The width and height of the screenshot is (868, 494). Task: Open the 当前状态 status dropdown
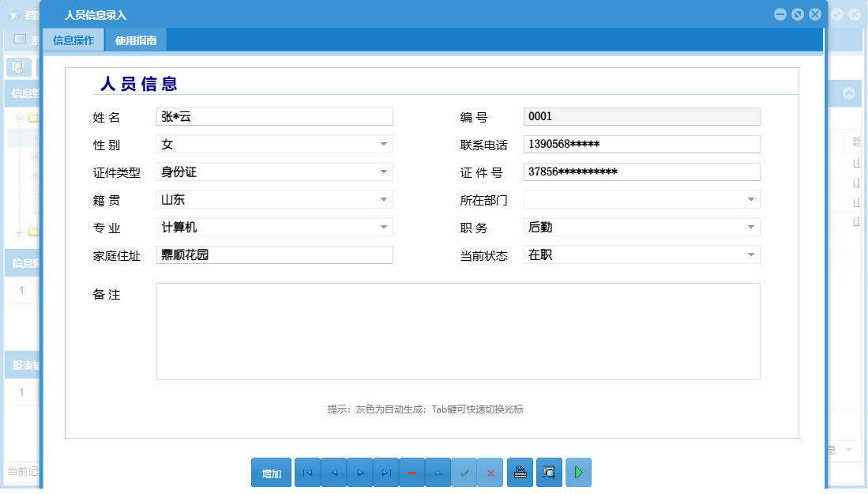point(751,255)
